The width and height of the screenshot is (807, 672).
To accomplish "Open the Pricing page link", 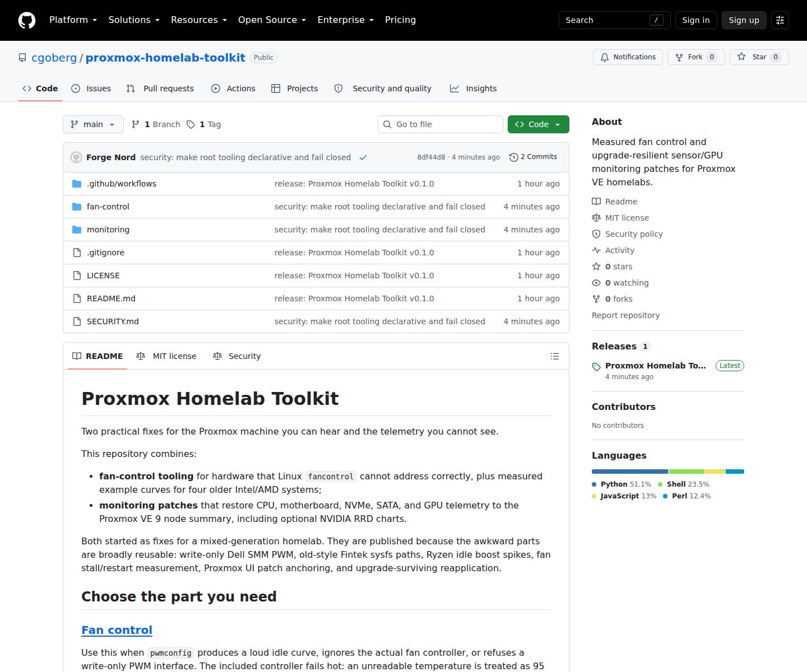I will (400, 20).
